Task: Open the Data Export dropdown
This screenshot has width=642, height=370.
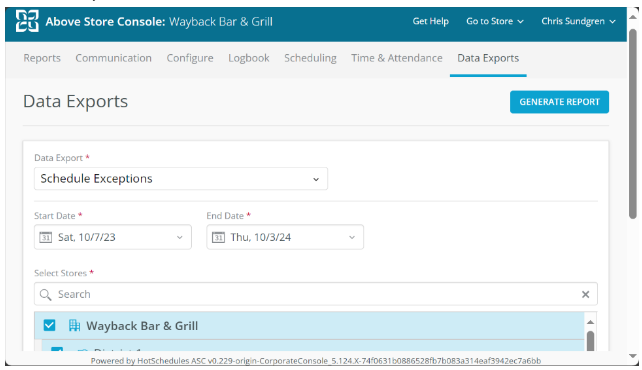Action: 181,178
